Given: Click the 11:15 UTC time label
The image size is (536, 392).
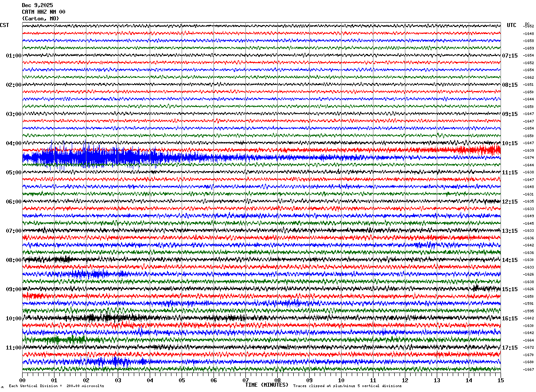Looking at the screenshot, I should pyautogui.click(x=510, y=173).
